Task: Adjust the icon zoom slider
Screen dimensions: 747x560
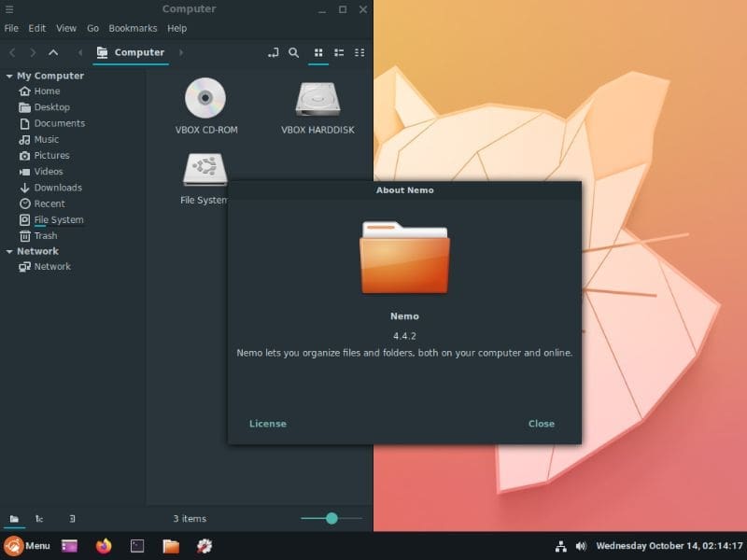Action: point(331,518)
